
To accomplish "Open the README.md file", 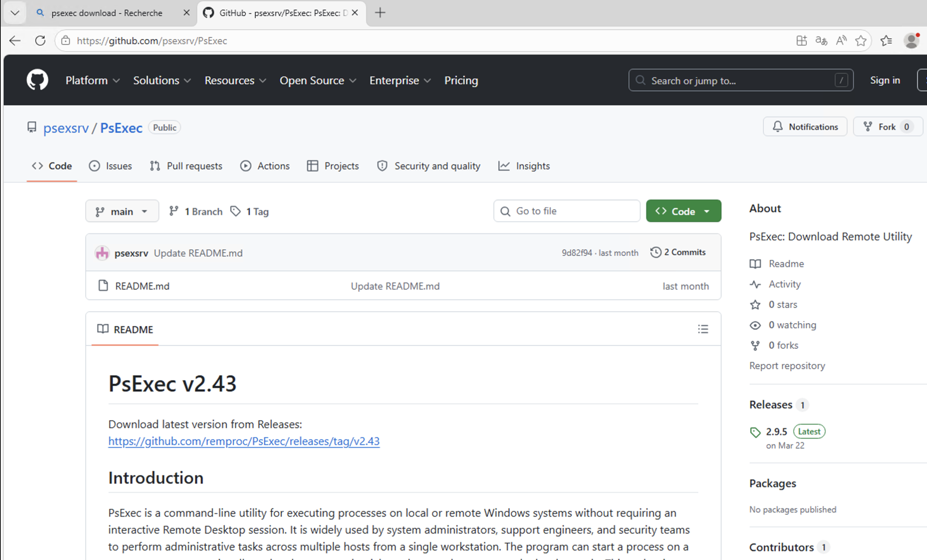I will pyautogui.click(x=142, y=286).
